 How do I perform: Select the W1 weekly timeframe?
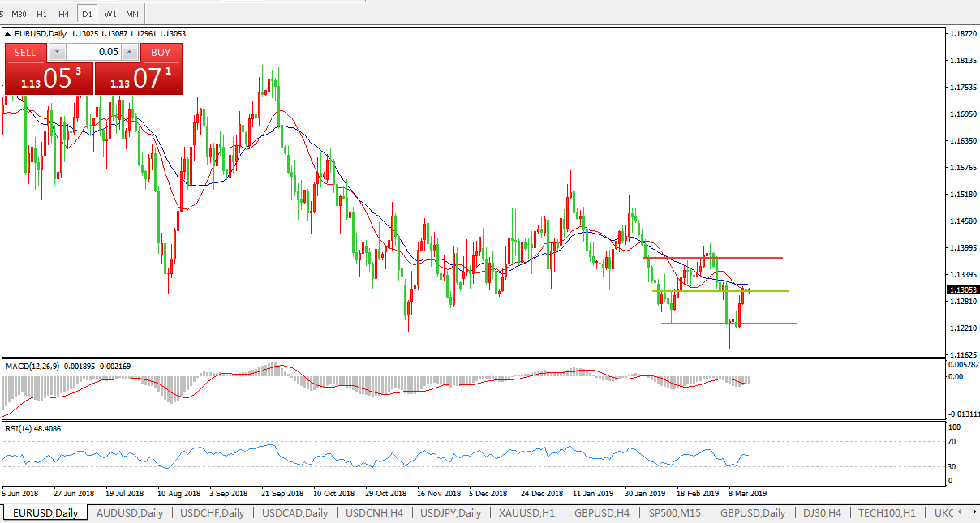(x=110, y=14)
